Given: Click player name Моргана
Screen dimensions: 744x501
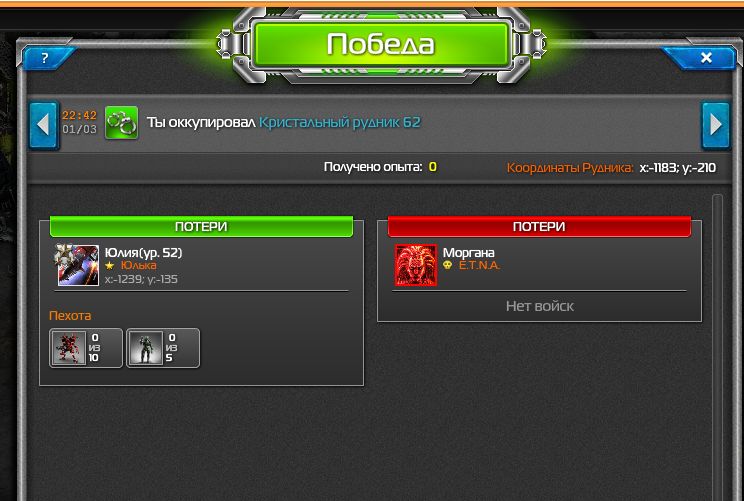Looking at the screenshot, I should click(468, 253).
